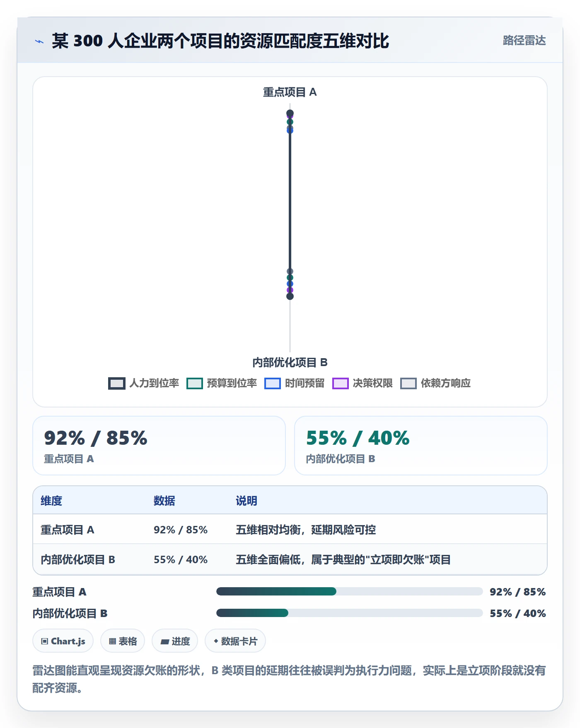
Task: Click the 路径雷达 label in the header
Action: (x=524, y=41)
